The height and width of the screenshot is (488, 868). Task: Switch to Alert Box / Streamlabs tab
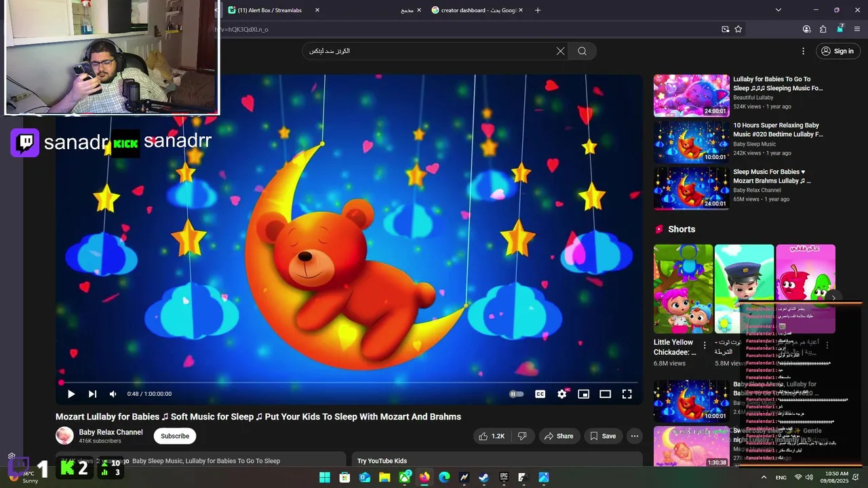coord(269,10)
